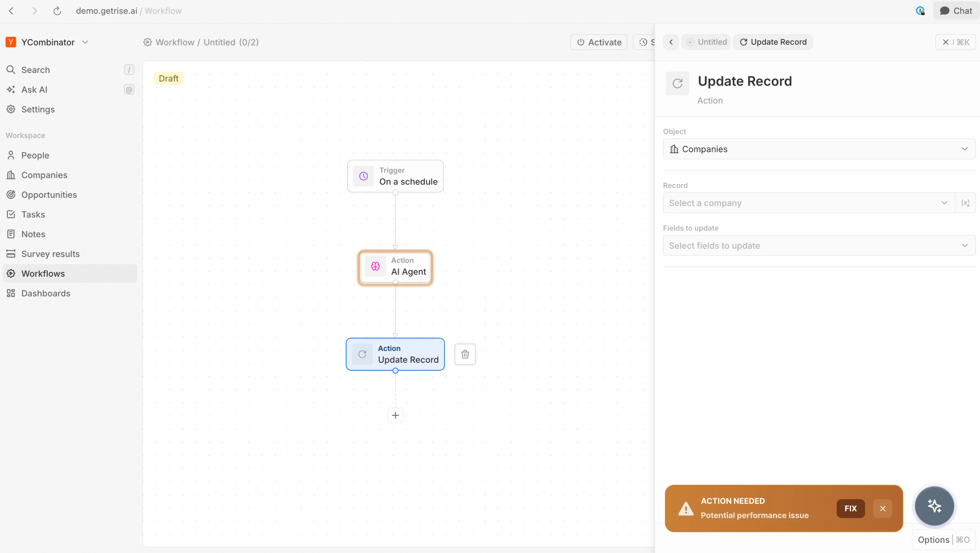The width and height of the screenshot is (980, 553).
Task: Click FIX on the performance issue alert
Action: pos(851,509)
